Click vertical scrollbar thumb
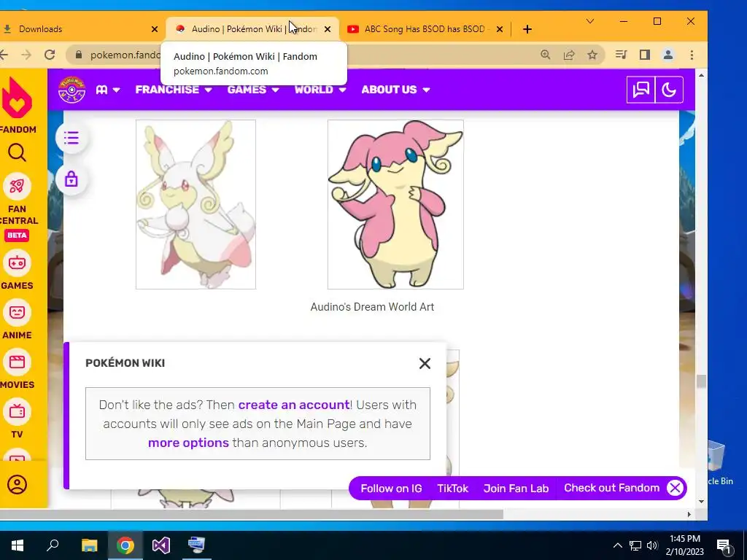Screen dimensions: 747x560 701,381
